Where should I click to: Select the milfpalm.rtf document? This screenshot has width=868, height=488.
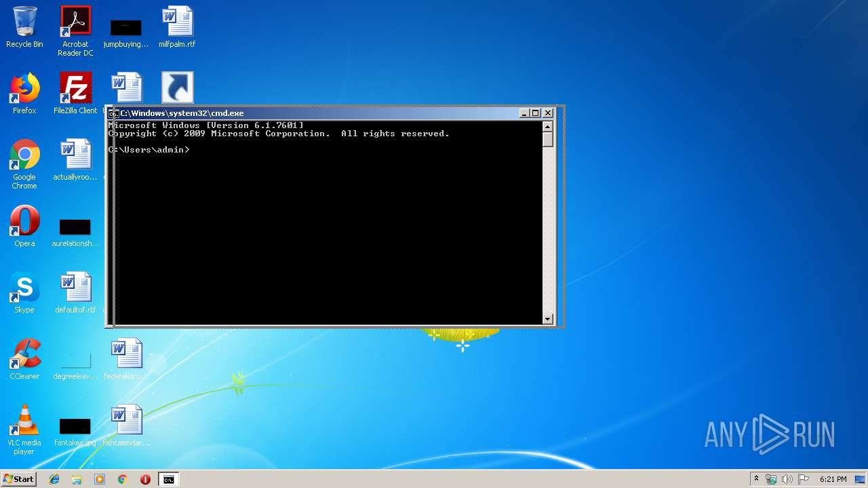coord(177,27)
